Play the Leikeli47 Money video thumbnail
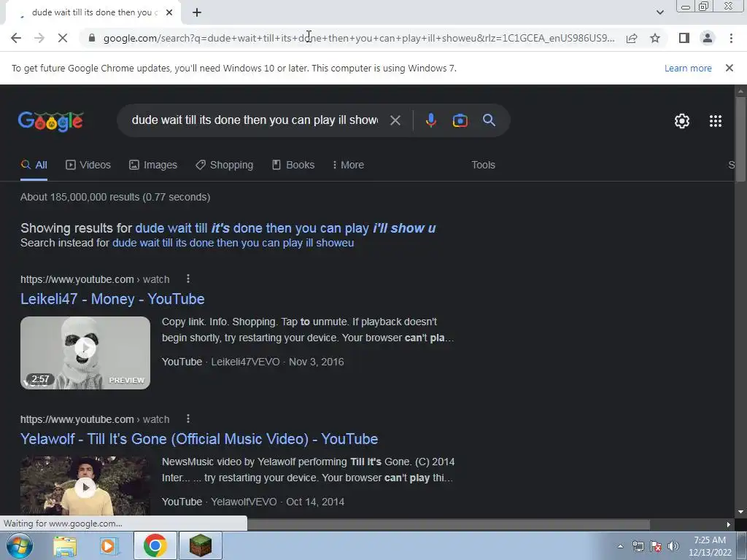 click(85, 353)
